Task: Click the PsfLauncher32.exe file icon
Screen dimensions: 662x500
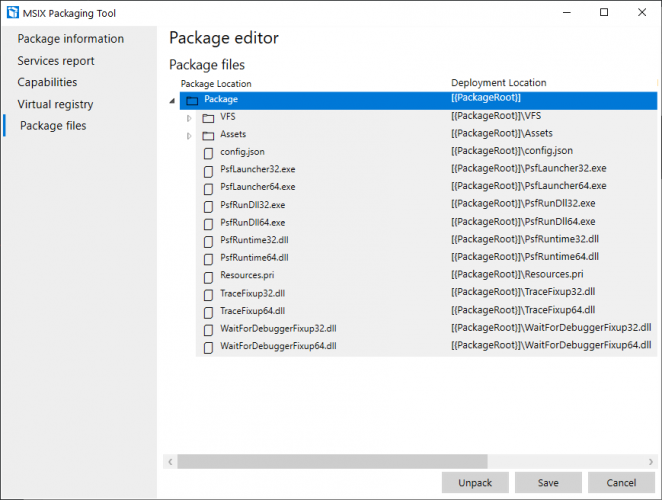Action: coord(208,169)
